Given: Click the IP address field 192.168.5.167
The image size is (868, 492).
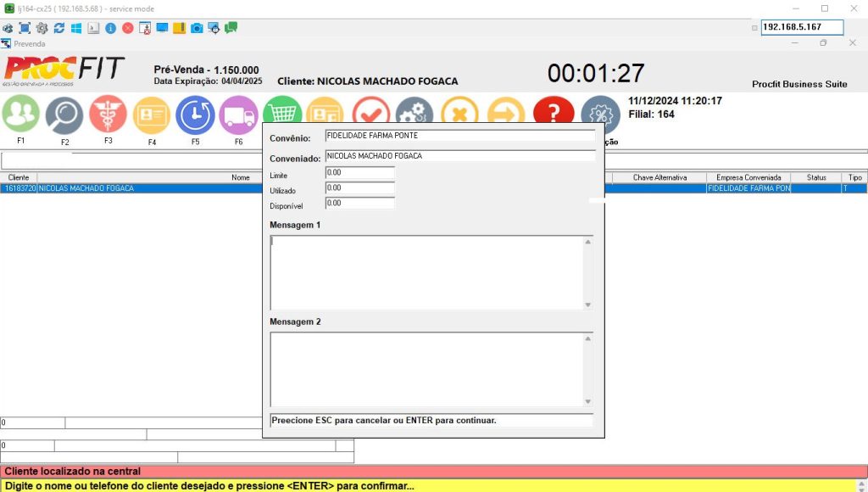Looking at the screenshot, I should [x=802, y=27].
